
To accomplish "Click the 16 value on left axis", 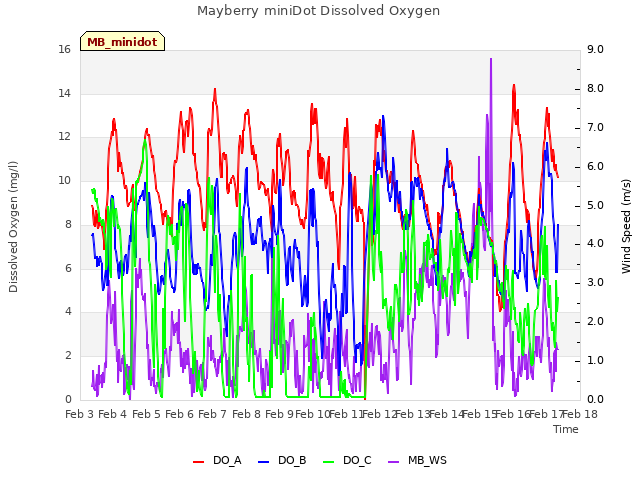I will (64, 50).
